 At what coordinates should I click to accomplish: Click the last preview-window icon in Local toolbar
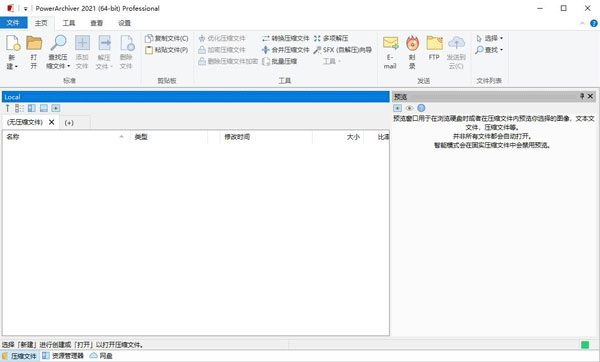point(56,108)
